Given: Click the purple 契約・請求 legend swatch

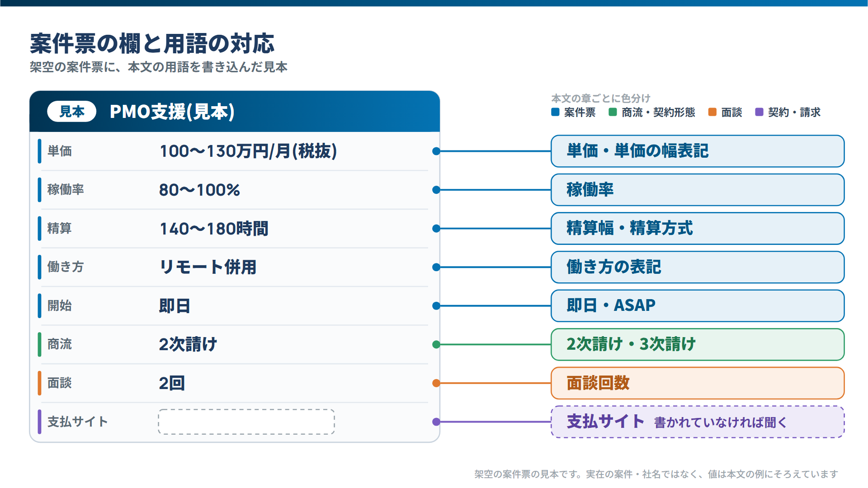Looking at the screenshot, I should coord(759,112).
